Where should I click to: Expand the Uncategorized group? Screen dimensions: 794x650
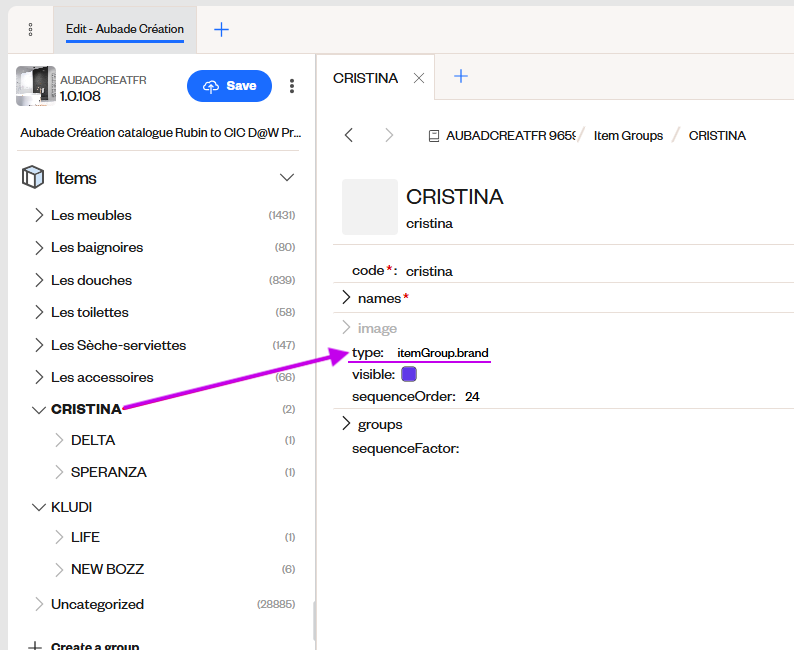(39, 604)
